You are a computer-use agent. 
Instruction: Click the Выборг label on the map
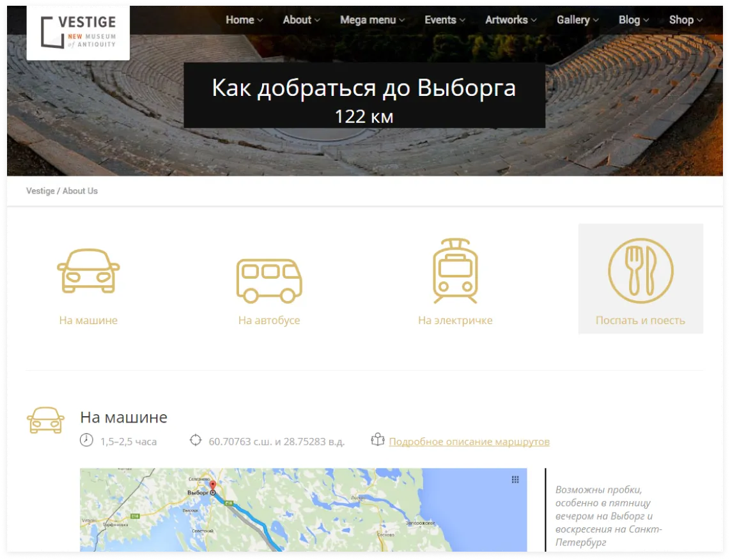(x=198, y=492)
